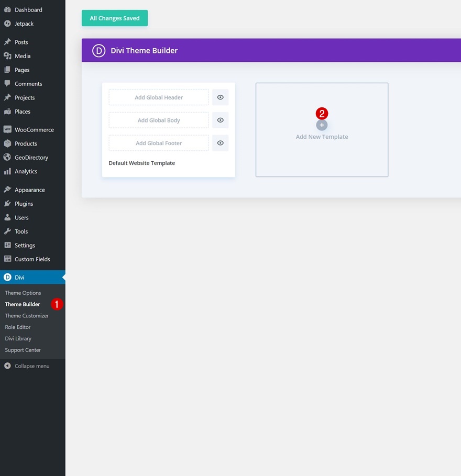Viewport: 461px width, 476px height.
Task: Open the Comments menu label
Action: (x=28, y=84)
